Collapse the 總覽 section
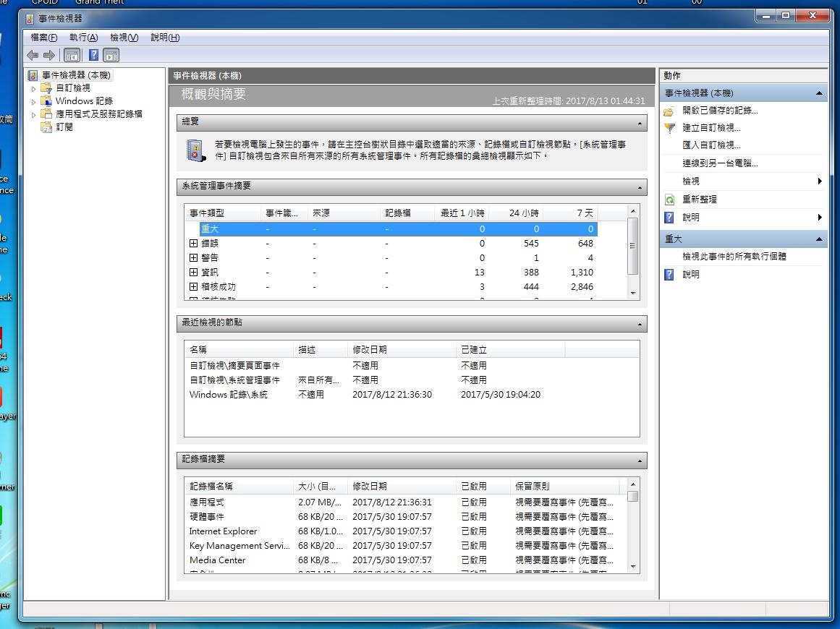This screenshot has width=840, height=629. point(640,124)
